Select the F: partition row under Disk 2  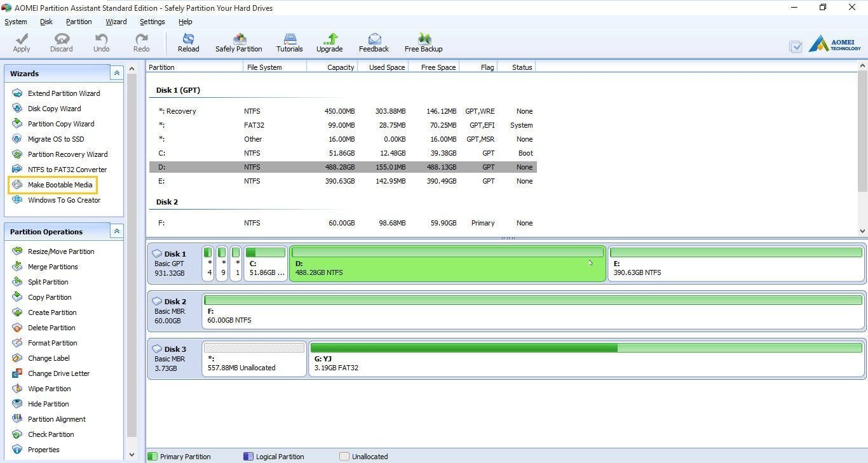pyautogui.click(x=343, y=223)
